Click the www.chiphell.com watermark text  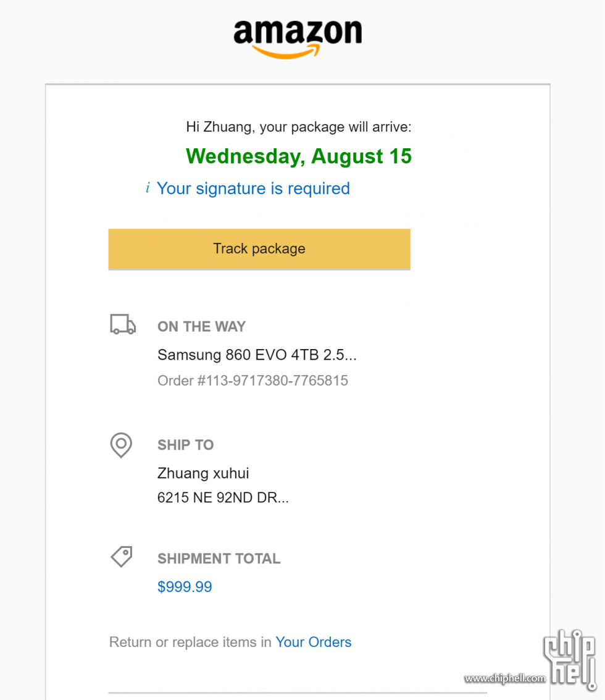coord(504,678)
